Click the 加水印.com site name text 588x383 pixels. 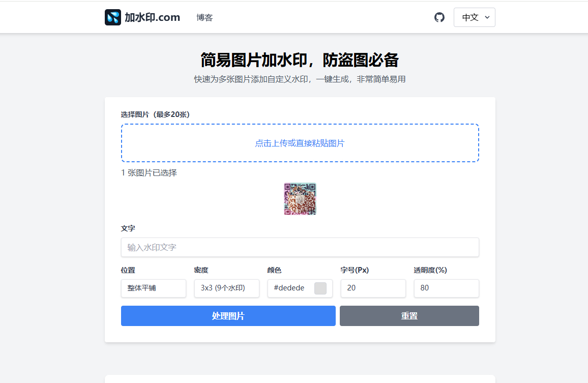[x=152, y=17]
